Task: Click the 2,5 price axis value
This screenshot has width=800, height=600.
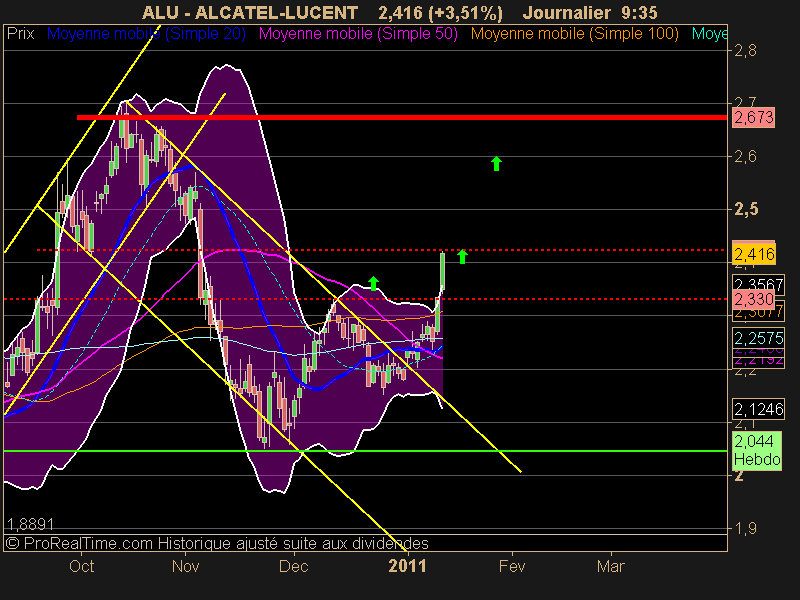Action: [746, 209]
